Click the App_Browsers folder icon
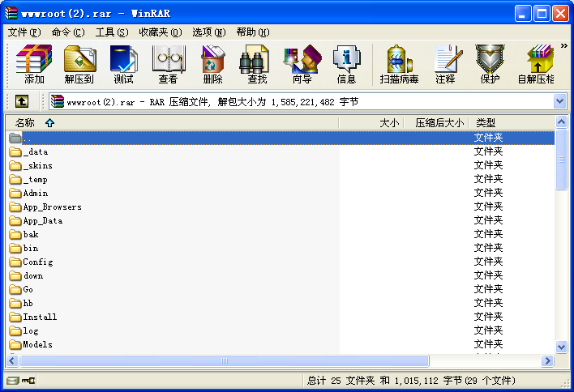Screen dimensions: 574x392 click(15, 207)
